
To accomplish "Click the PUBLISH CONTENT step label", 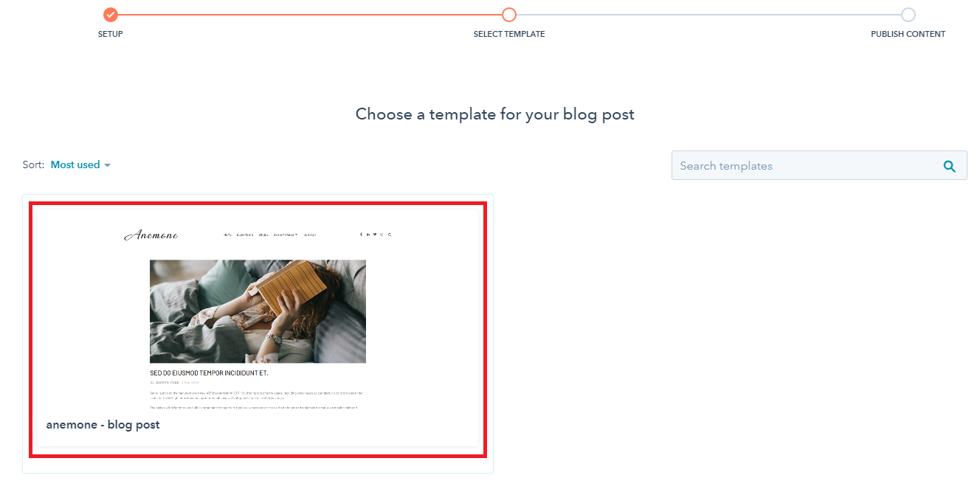I will (908, 34).
